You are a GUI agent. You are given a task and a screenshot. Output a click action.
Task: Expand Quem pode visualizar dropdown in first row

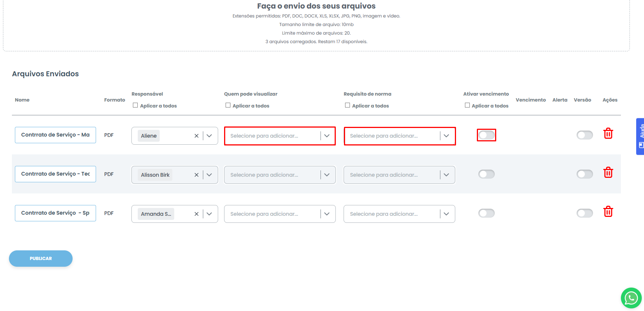(327, 136)
